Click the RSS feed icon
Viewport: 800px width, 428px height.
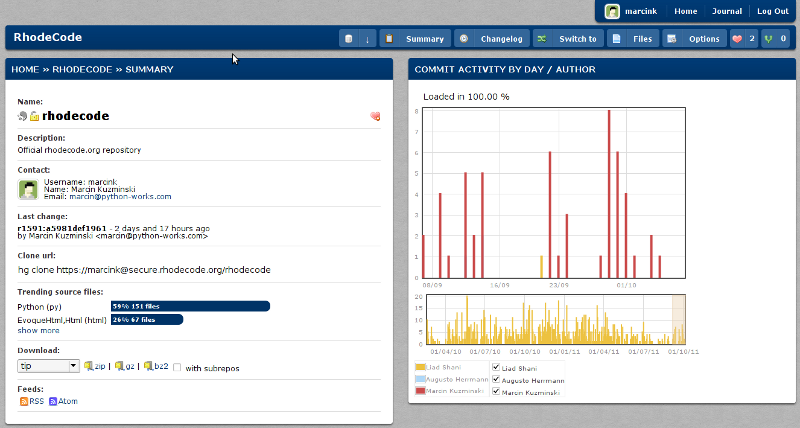tap(24, 401)
